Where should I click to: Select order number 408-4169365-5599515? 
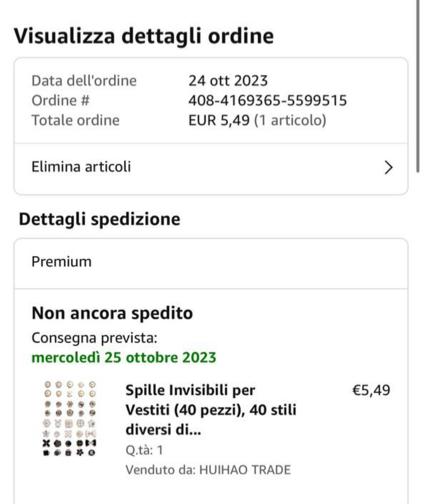click(267, 101)
